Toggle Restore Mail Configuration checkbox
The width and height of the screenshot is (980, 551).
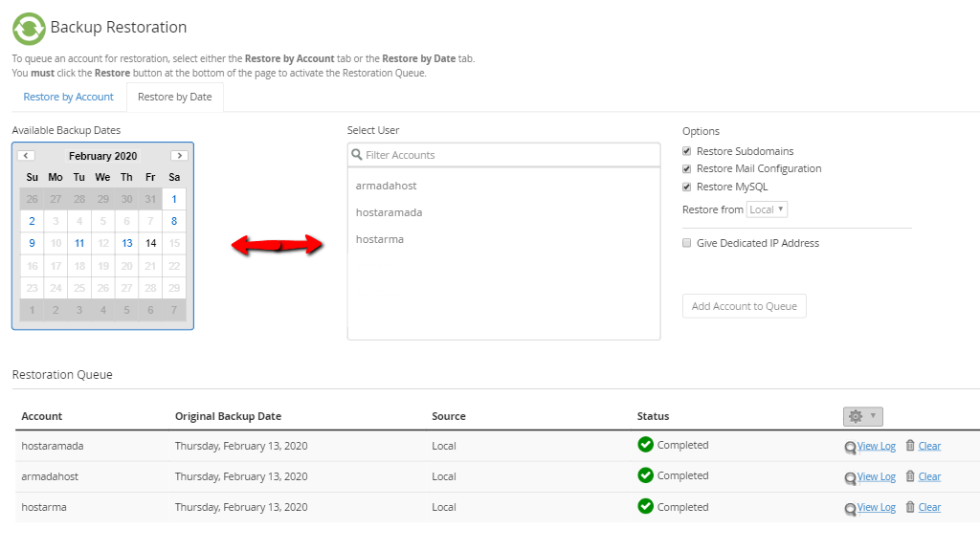click(x=687, y=168)
